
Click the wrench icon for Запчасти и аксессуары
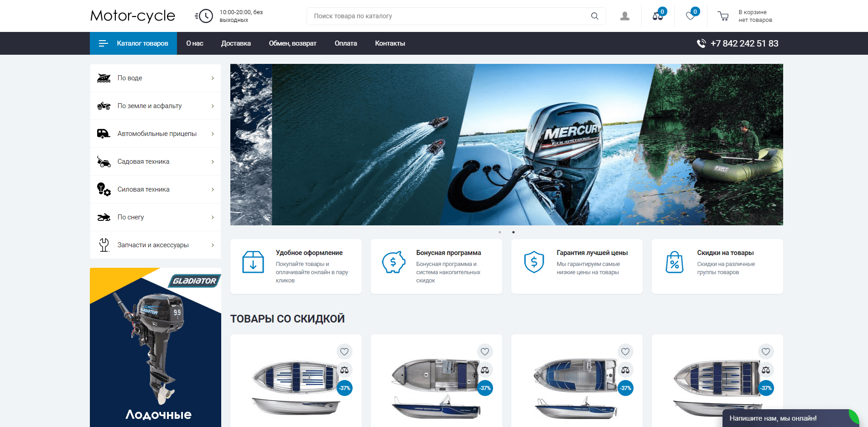(x=104, y=245)
